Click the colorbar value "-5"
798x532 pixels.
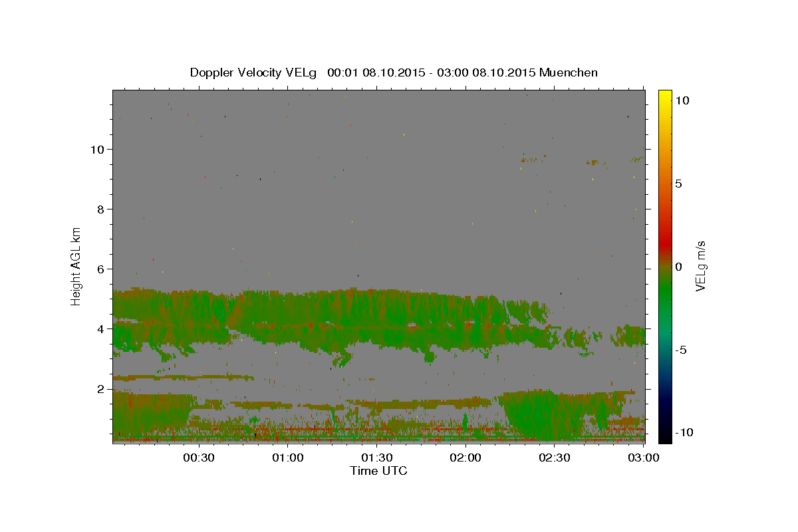[x=681, y=350]
